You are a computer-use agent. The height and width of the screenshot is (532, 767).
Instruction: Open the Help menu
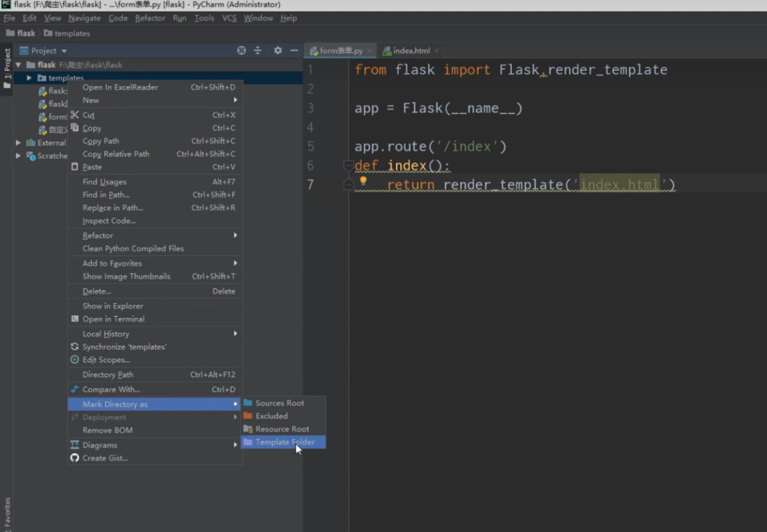288,18
